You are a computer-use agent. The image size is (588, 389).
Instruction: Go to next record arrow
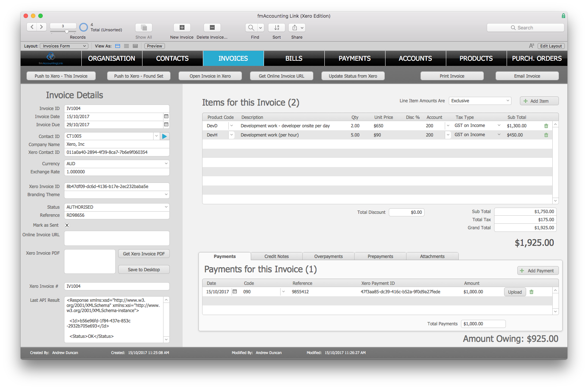(42, 27)
